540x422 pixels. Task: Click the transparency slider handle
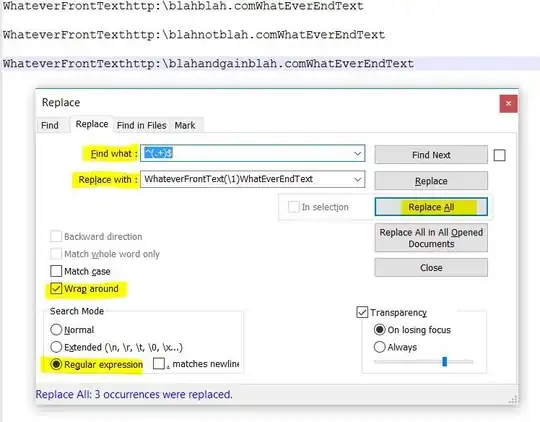click(x=445, y=362)
